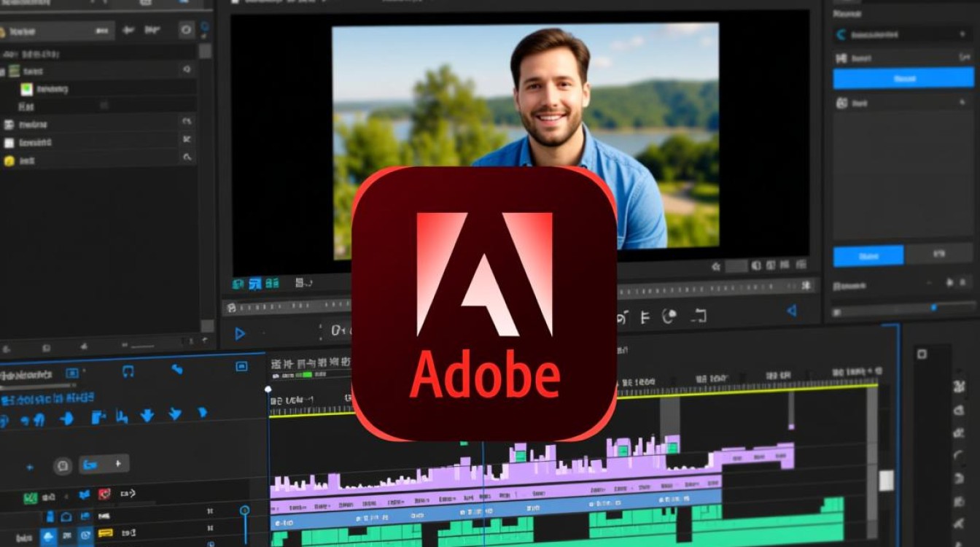Click the wide blue button in the right panel
The height and width of the screenshot is (547, 980).
coord(903,78)
